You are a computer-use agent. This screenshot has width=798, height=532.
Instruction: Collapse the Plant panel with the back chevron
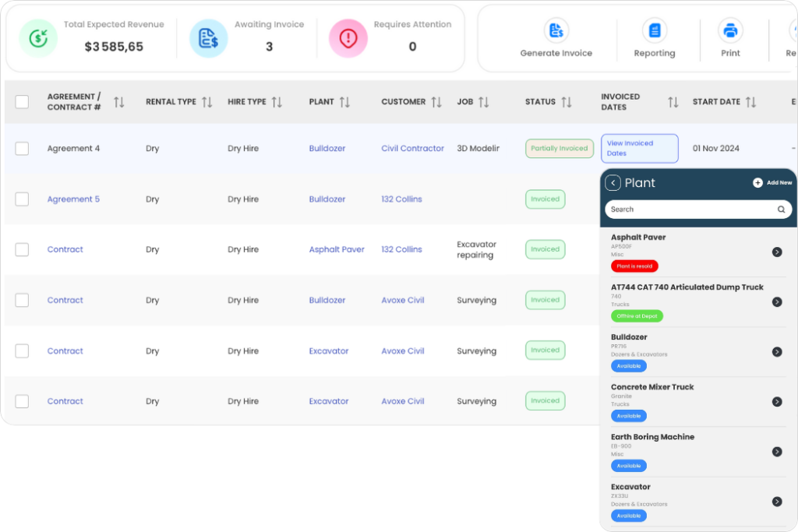point(612,182)
